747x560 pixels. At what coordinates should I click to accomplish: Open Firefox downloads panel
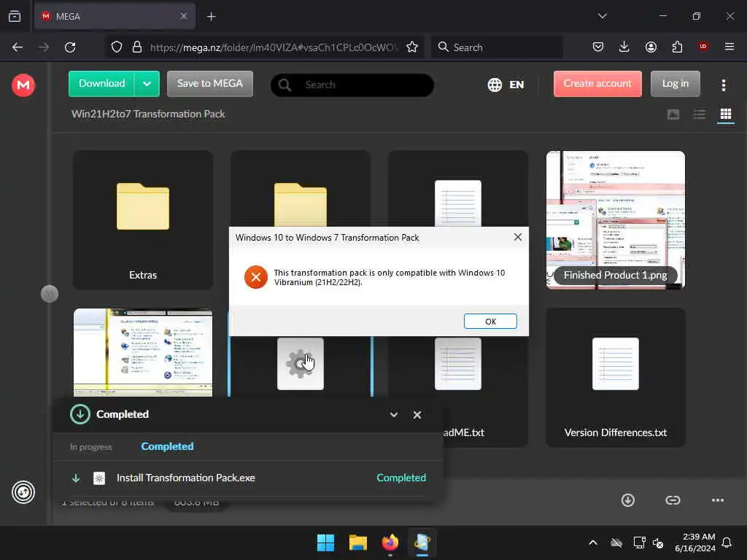click(624, 47)
